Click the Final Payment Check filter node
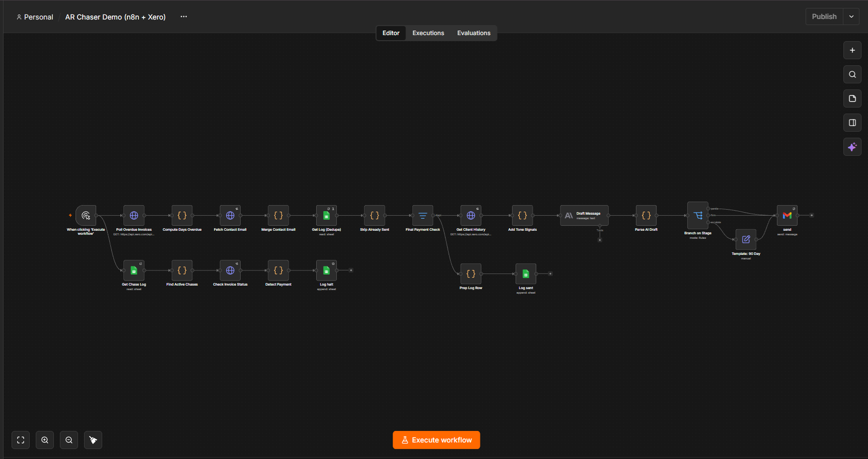 [423, 216]
